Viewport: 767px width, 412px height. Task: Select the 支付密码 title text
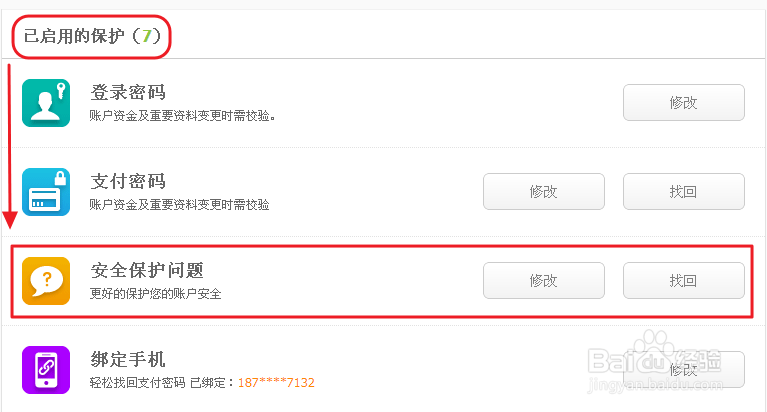point(128,181)
